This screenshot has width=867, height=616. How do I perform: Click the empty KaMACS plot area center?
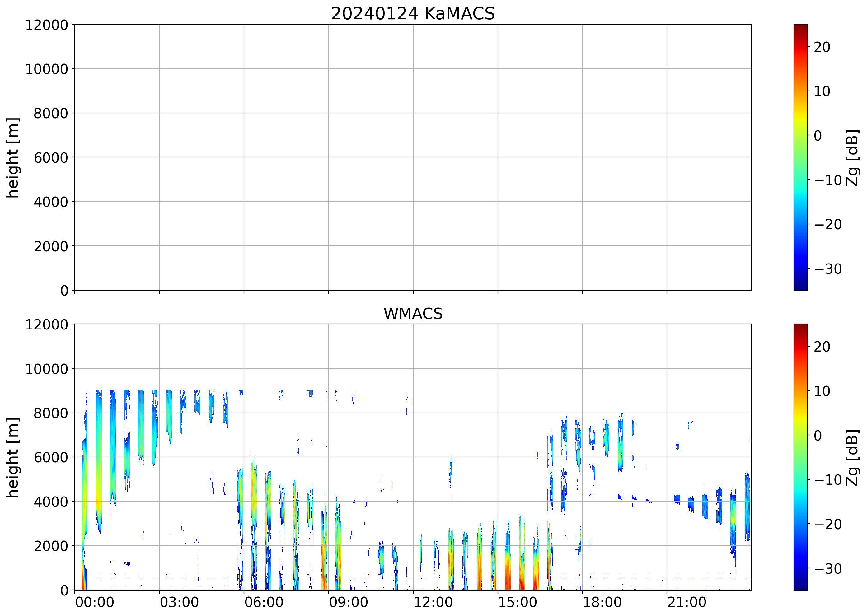[x=413, y=157]
